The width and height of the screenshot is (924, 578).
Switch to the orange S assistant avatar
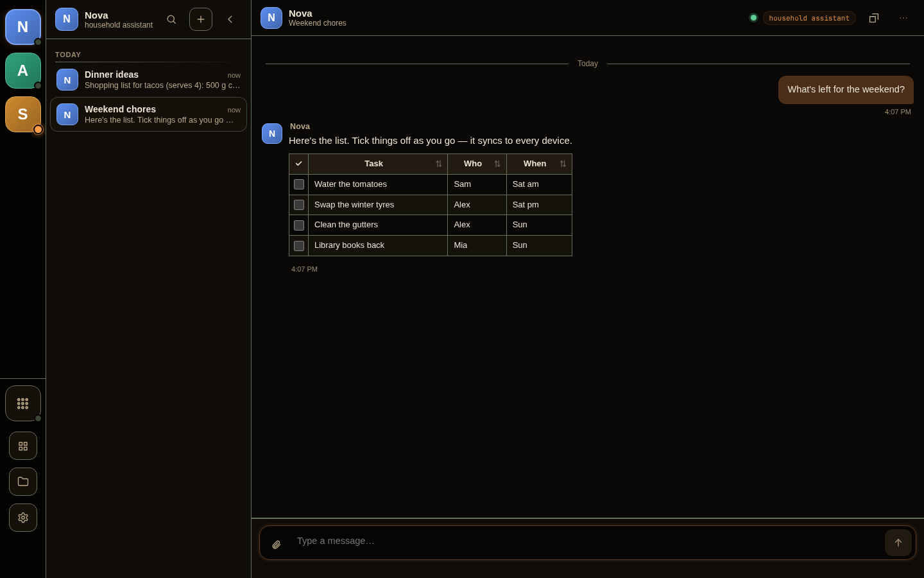click(23, 114)
